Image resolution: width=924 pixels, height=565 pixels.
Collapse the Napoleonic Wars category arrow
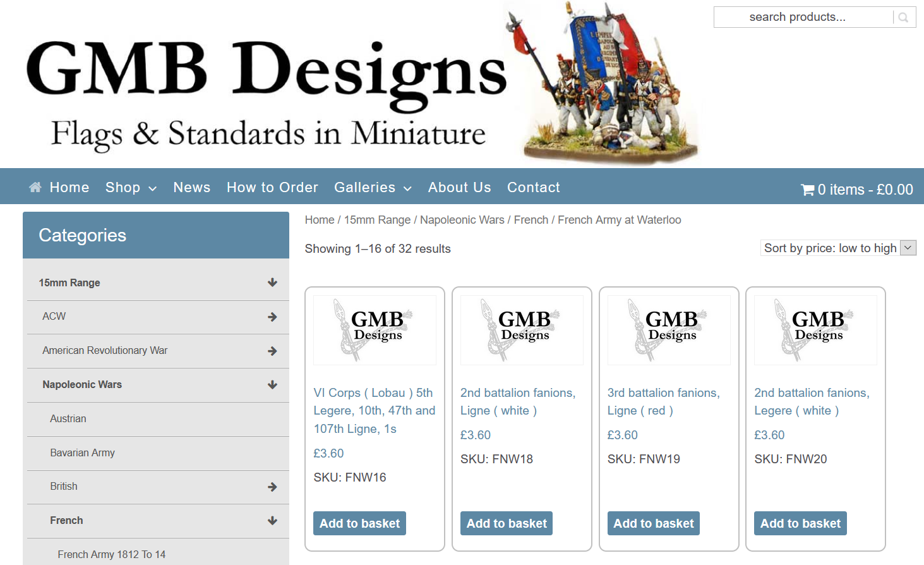point(272,385)
